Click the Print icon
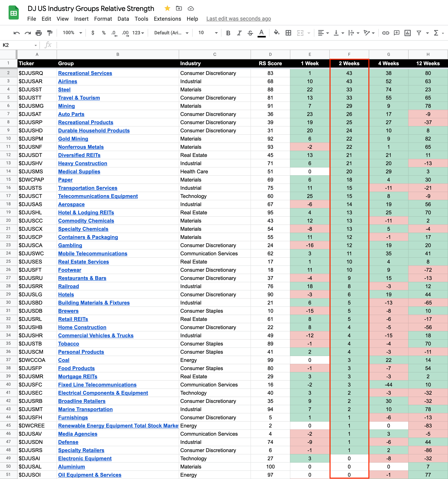 pyautogui.click(x=39, y=33)
